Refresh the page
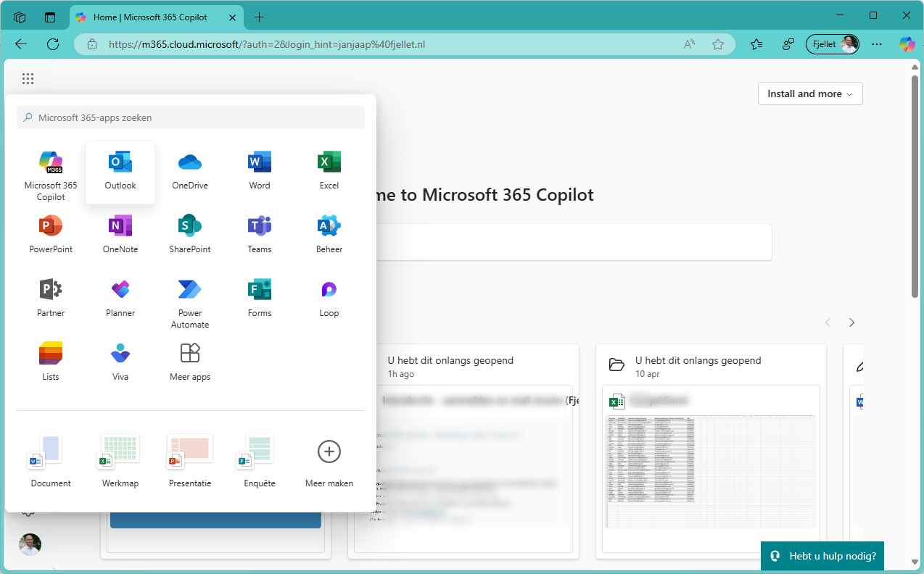The height and width of the screenshot is (574, 924). [53, 44]
